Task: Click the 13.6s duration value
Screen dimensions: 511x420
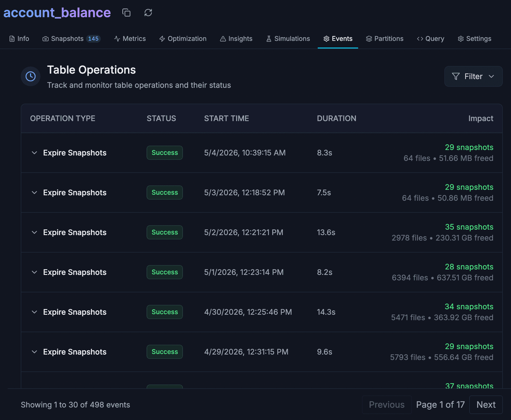Action: [x=326, y=232]
